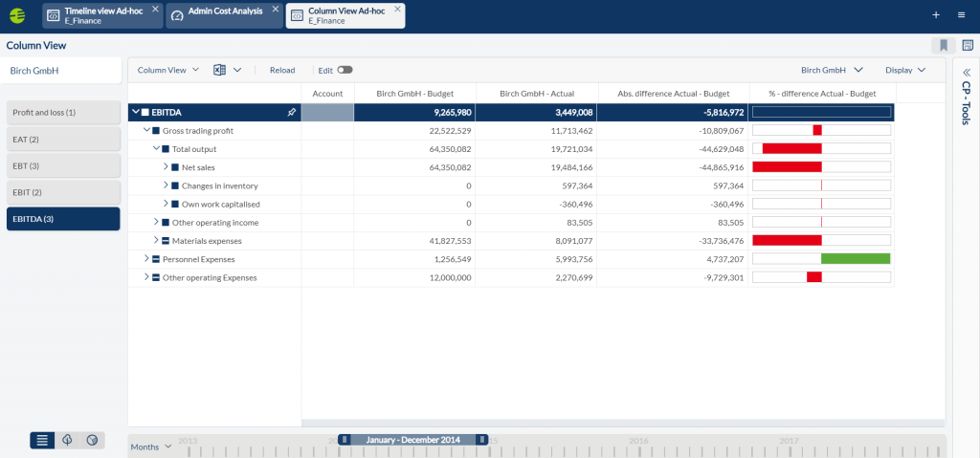Expand the Net sales row
The height and width of the screenshot is (458, 980).
pos(167,167)
